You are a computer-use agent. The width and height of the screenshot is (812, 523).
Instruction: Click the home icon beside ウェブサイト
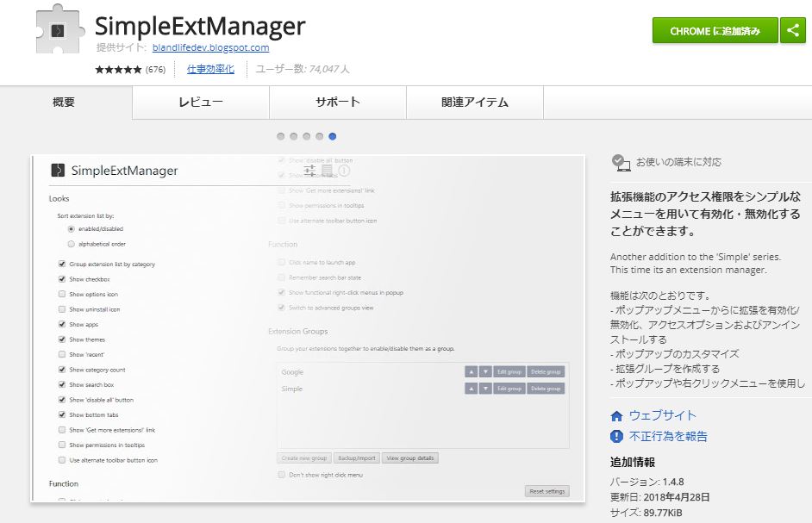click(x=617, y=416)
